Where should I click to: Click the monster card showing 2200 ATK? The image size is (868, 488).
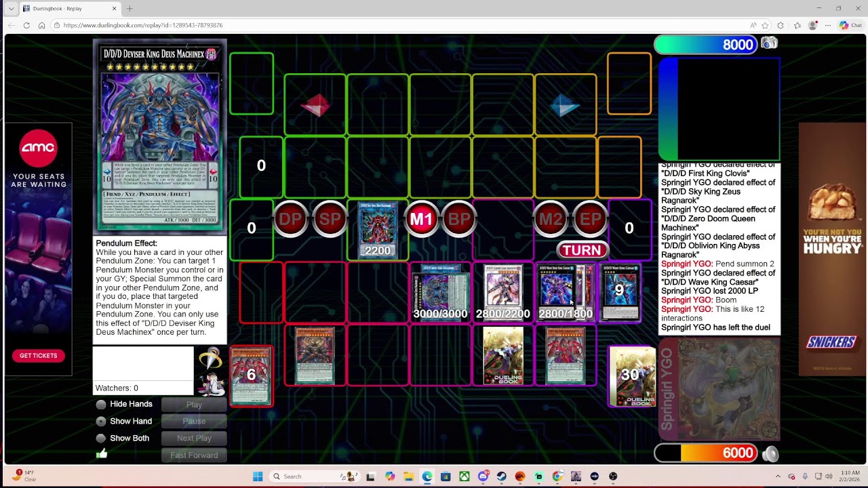pyautogui.click(x=378, y=230)
